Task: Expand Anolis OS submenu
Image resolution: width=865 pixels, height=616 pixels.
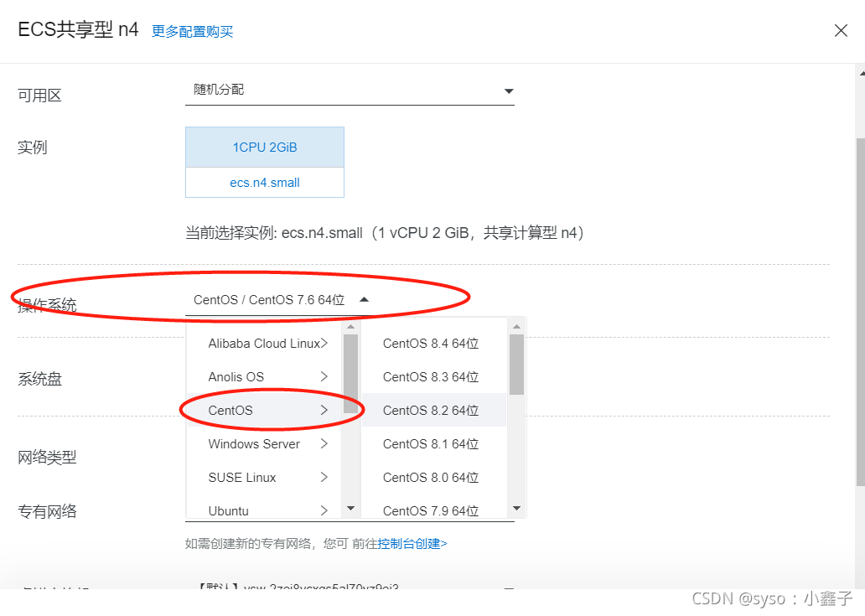Action: (x=264, y=377)
